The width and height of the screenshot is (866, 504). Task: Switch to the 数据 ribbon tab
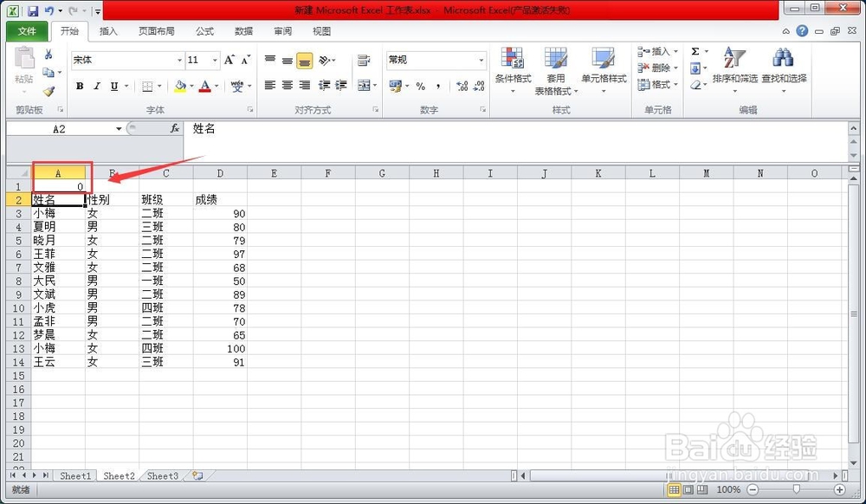(243, 31)
